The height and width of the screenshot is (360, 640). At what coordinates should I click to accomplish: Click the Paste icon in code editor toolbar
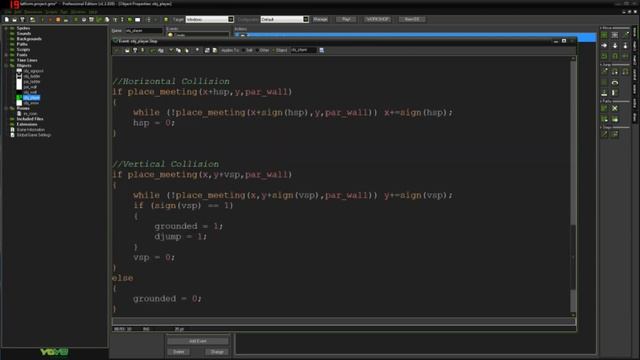click(x=187, y=50)
